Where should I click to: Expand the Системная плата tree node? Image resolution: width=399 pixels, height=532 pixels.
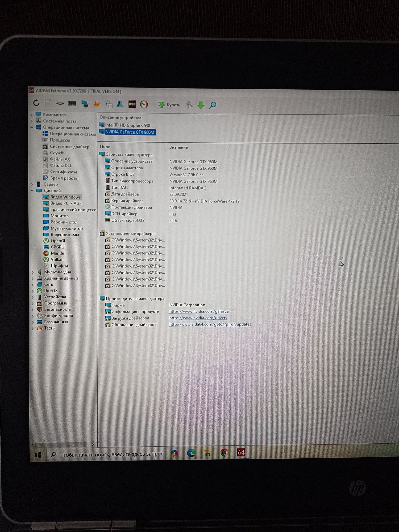(32, 121)
